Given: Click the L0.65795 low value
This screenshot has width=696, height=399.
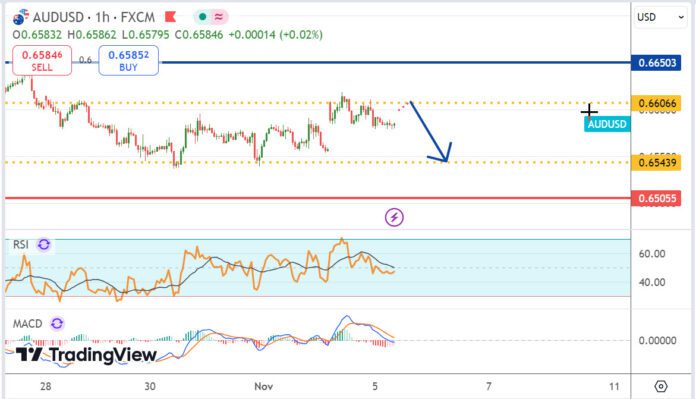Looking at the screenshot, I should [x=146, y=35].
